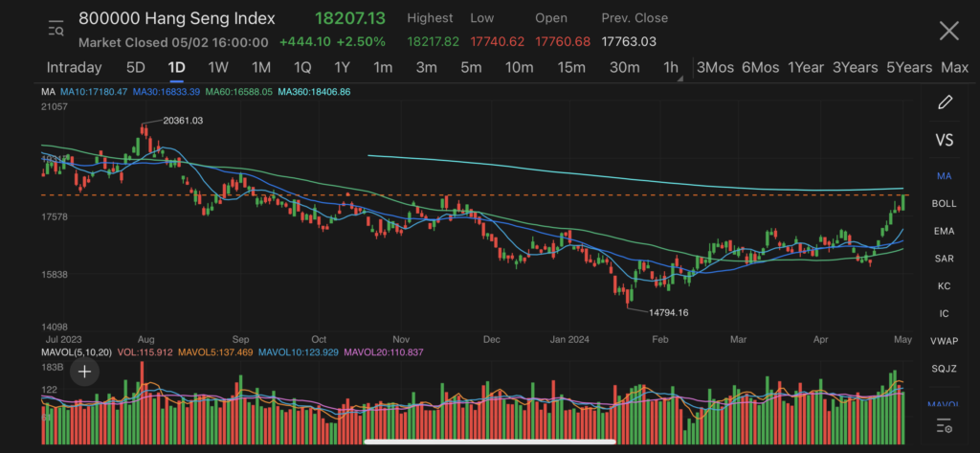Select the pencil drawing tool
The height and width of the screenshot is (453, 980).
[x=945, y=102]
